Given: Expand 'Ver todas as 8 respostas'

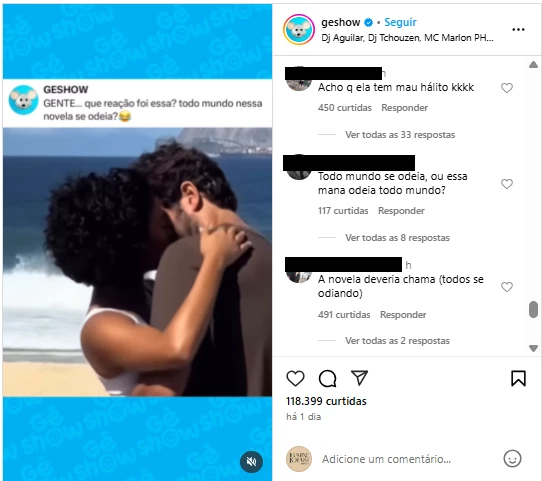Looking at the screenshot, I should pos(397,238).
